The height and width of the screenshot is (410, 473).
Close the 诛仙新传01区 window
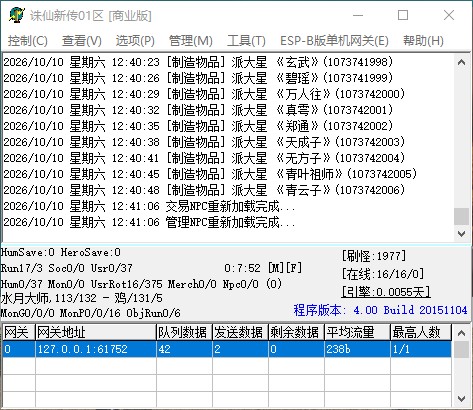point(449,15)
